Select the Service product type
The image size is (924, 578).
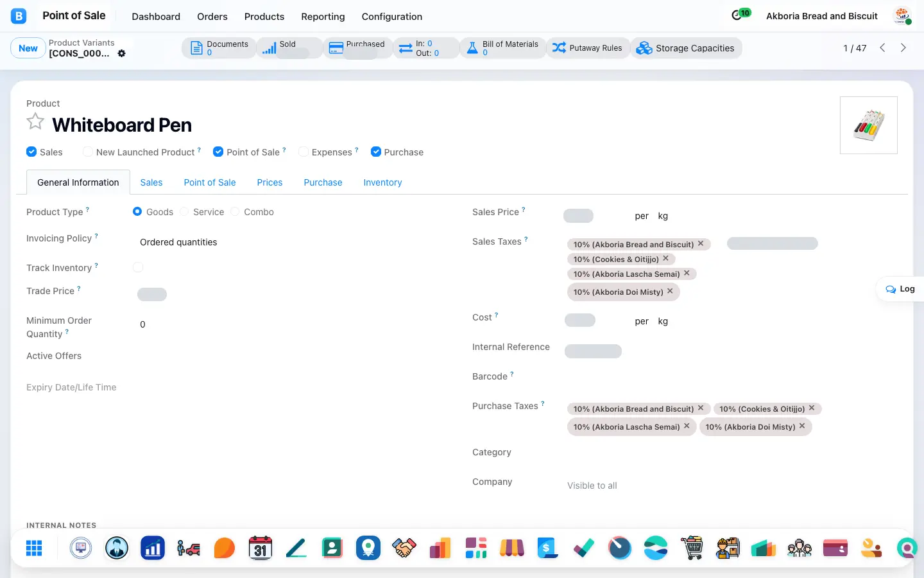pos(184,211)
